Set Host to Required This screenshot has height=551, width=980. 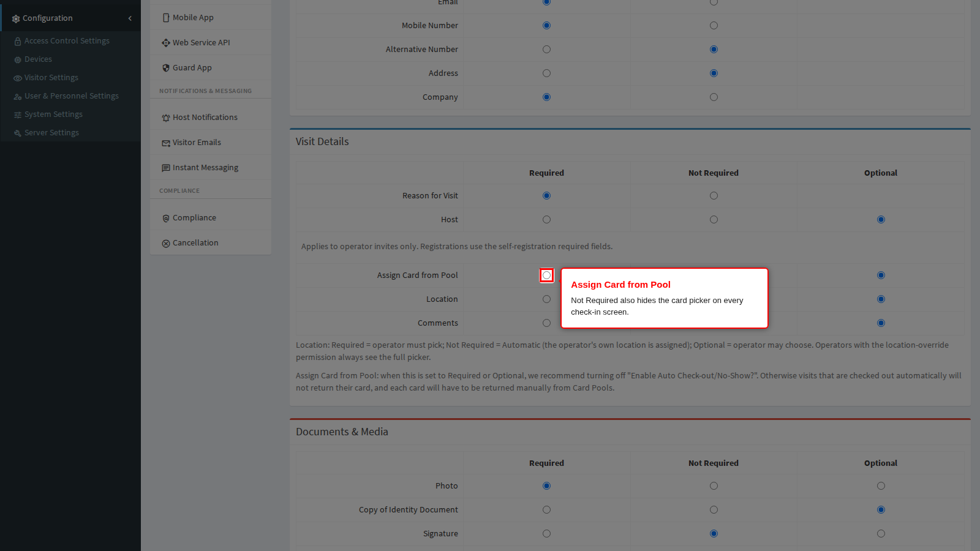click(546, 220)
